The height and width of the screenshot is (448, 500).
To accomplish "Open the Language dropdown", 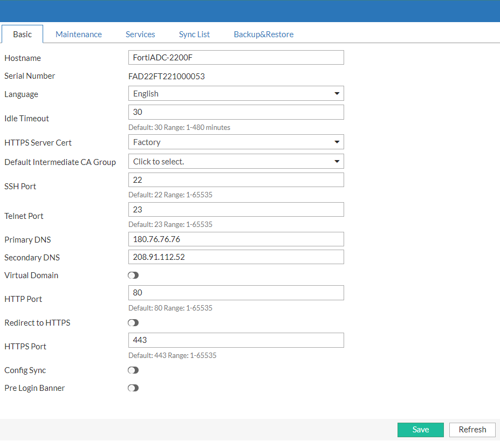I will click(236, 93).
